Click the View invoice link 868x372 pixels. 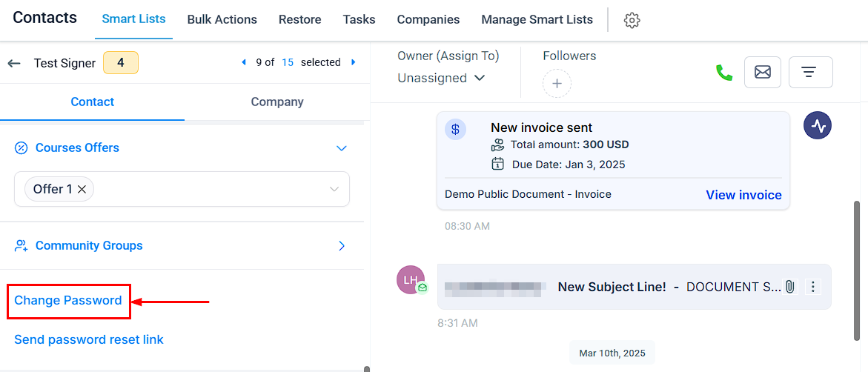743,195
